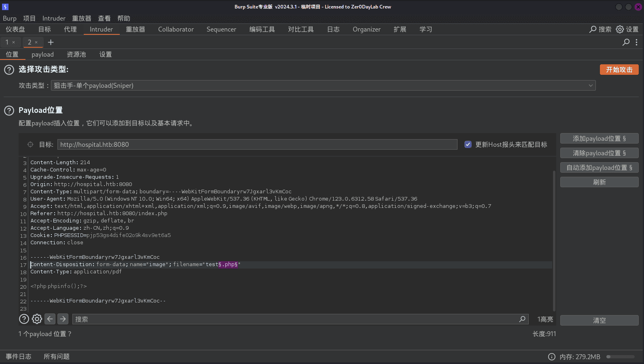Screen dimensions: 644x364
Task: Switch to the 学习 tab
Action: 426,29
